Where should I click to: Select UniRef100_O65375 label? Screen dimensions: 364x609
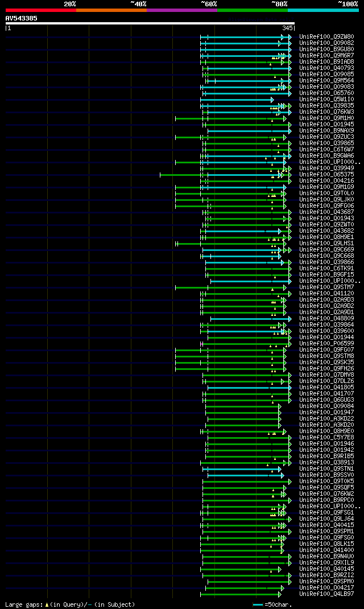click(326, 175)
